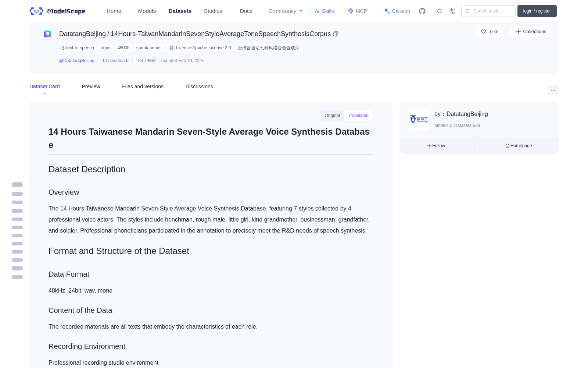Click 'by: DatatangBeijing' author name
This screenshot has height=368, width=588.
[x=461, y=114]
